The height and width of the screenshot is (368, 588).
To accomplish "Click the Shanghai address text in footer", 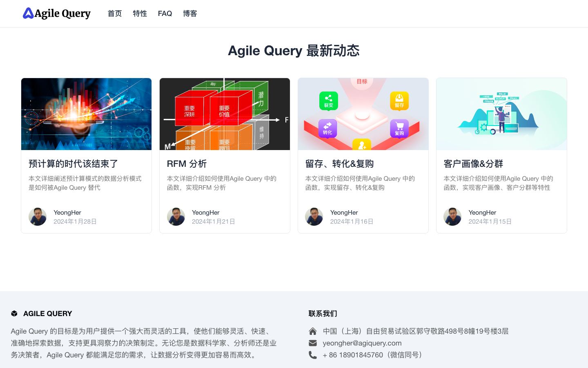I will click(x=416, y=331).
